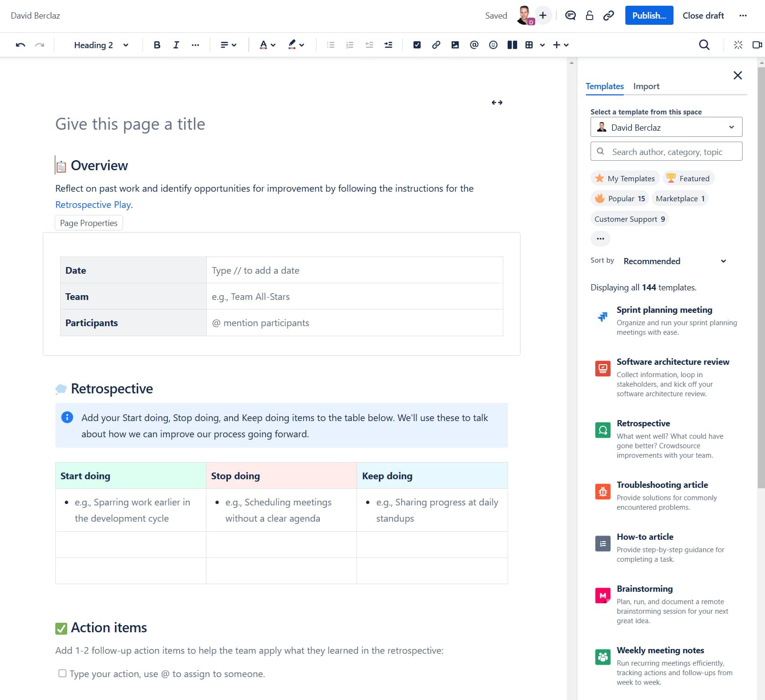Open restrictions via the padlock icon
Image resolution: width=765 pixels, height=700 pixels.
[590, 15]
